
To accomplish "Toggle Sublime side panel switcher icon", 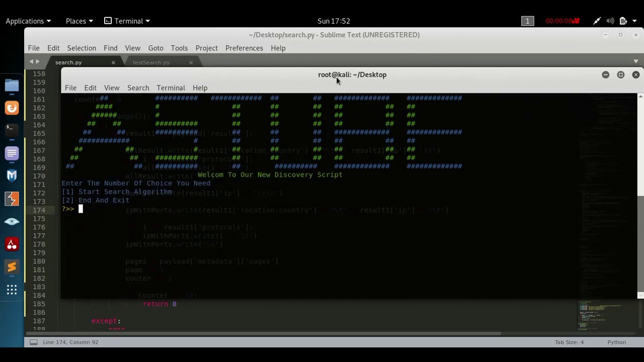I will click(33, 342).
